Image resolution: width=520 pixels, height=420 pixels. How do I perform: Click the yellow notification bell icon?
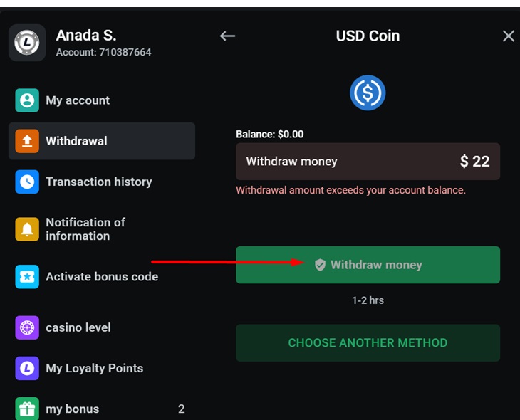(27, 229)
